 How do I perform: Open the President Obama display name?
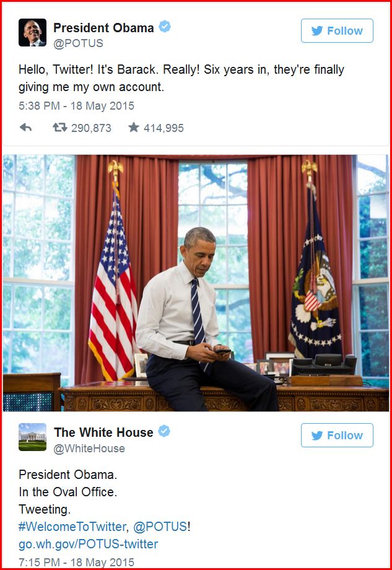pyautogui.click(x=103, y=28)
